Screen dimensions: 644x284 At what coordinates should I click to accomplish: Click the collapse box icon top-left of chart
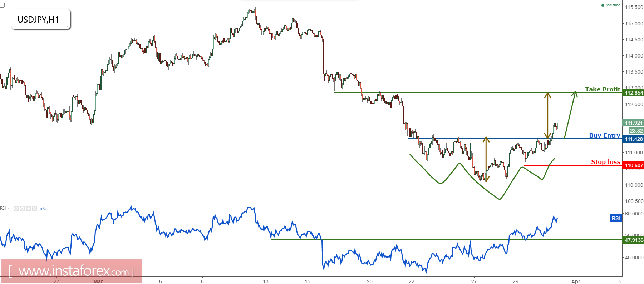coord(2,5)
